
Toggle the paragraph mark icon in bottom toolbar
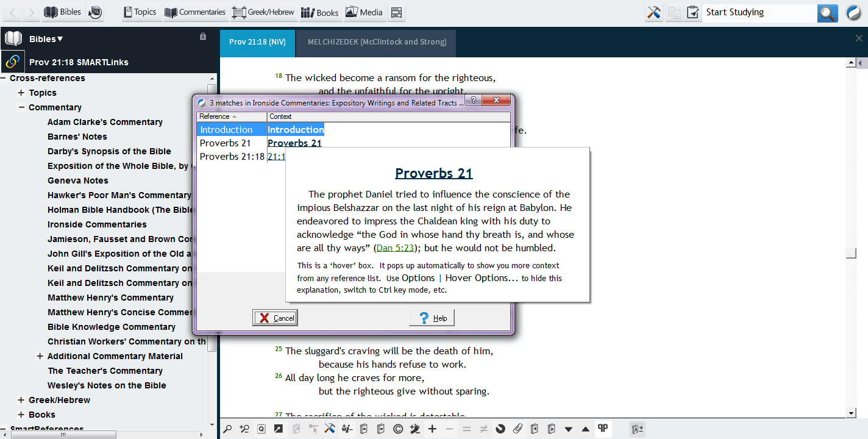(603, 429)
